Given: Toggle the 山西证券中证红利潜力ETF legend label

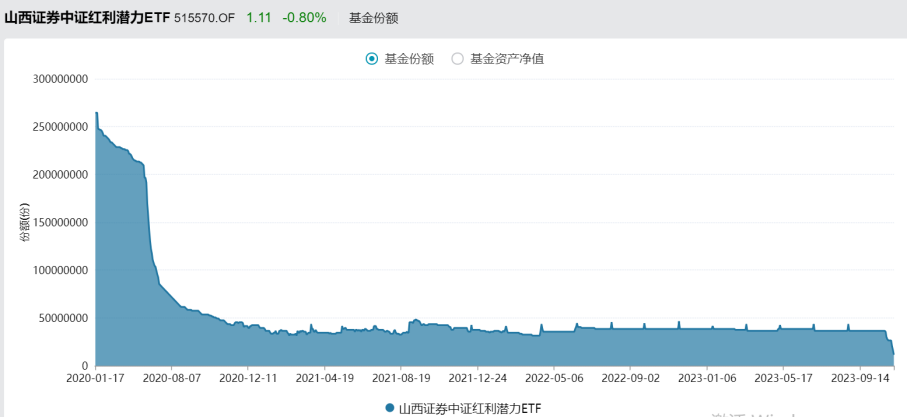Looking at the screenshot, I should 469,408.
